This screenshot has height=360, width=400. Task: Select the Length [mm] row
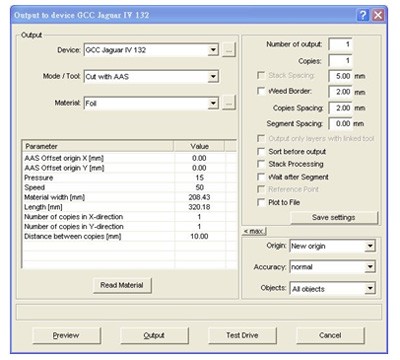(130, 207)
